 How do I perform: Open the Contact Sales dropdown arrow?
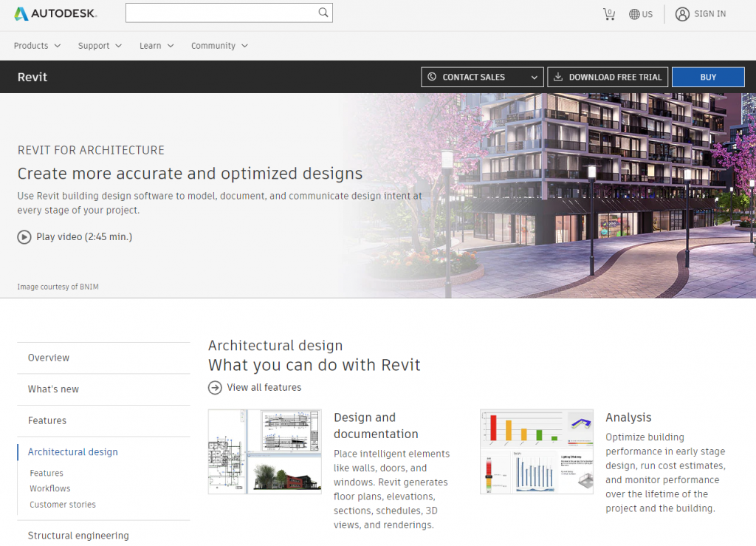point(534,76)
